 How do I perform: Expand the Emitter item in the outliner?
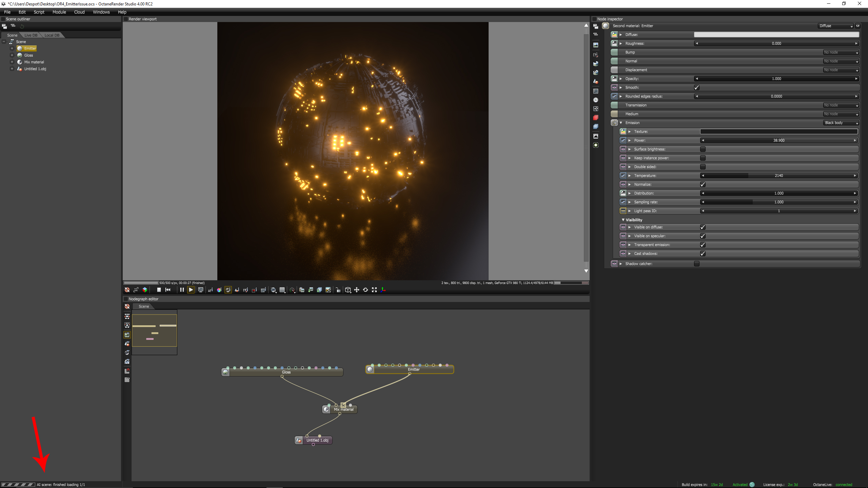click(x=12, y=48)
